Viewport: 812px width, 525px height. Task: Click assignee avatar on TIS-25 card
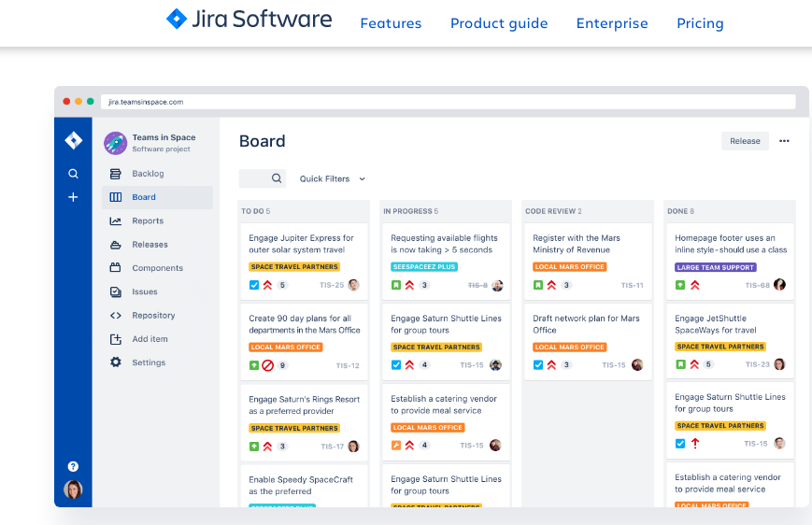(x=354, y=285)
